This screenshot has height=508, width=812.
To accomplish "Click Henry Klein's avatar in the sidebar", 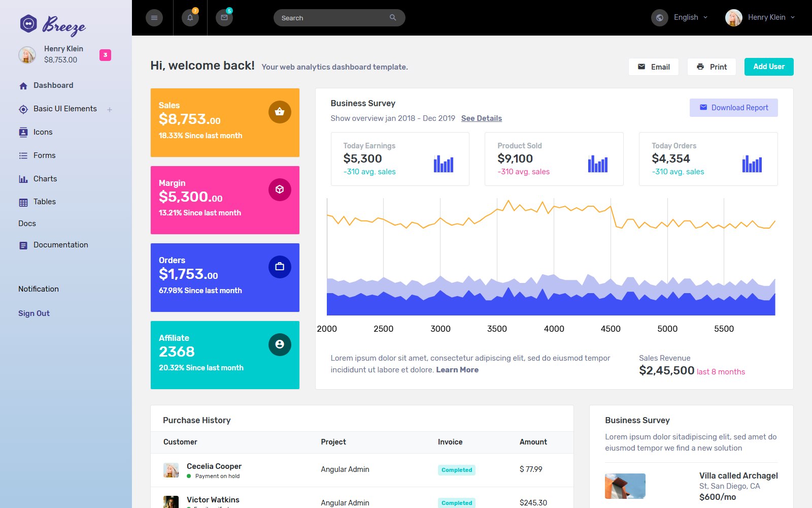I will (x=27, y=55).
